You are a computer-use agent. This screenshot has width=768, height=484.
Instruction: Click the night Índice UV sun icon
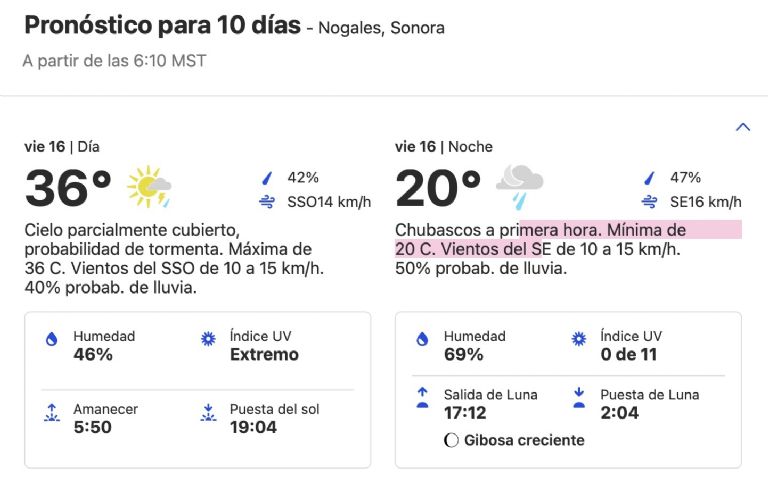pyautogui.click(x=579, y=340)
